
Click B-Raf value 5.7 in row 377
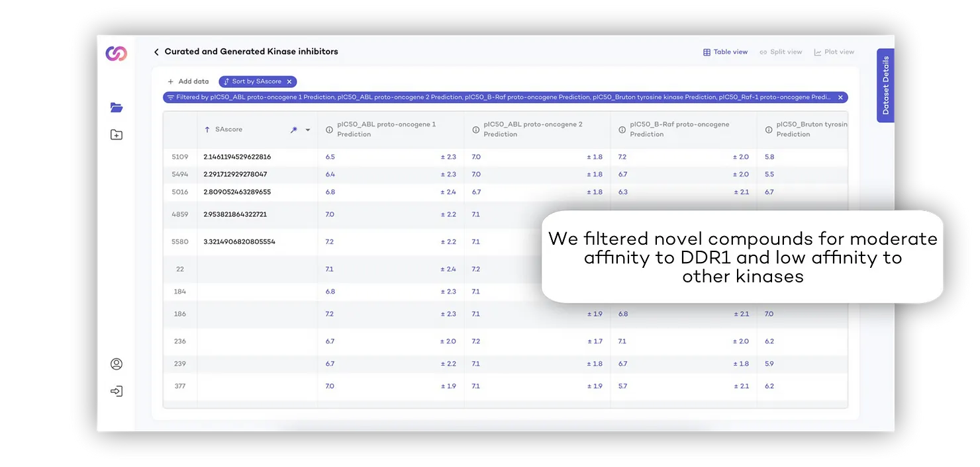pyautogui.click(x=622, y=386)
